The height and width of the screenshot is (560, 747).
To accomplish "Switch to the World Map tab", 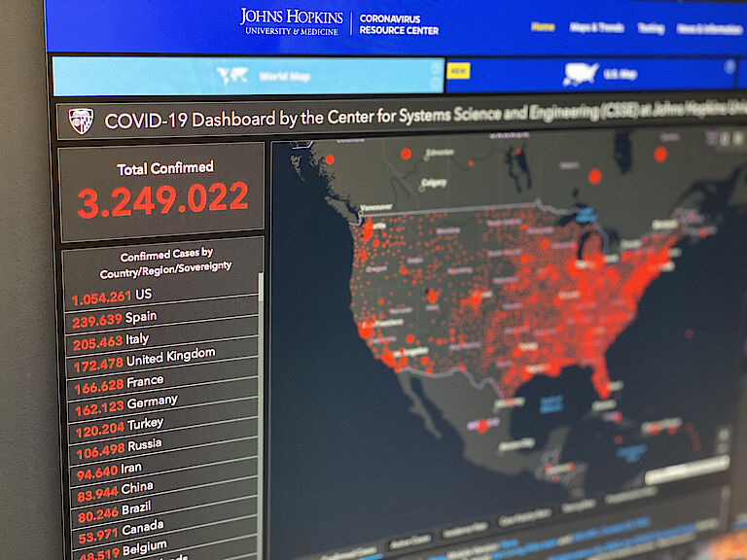I will pyautogui.click(x=249, y=76).
